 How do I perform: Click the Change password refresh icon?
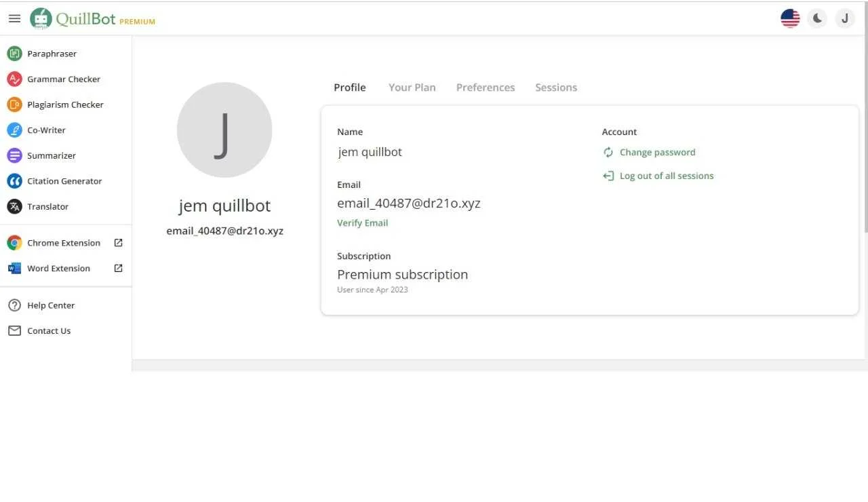[x=608, y=152]
